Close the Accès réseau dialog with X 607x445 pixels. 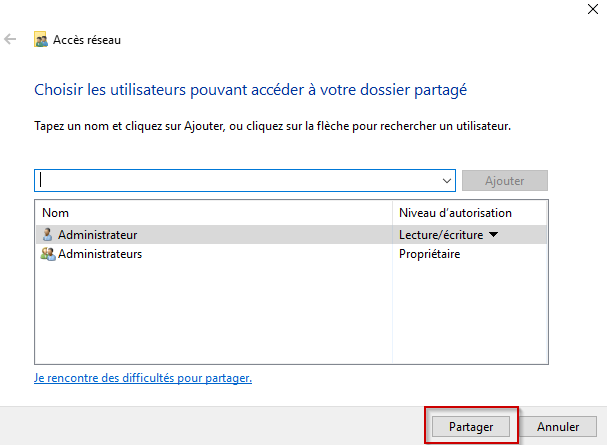(x=593, y=9)
